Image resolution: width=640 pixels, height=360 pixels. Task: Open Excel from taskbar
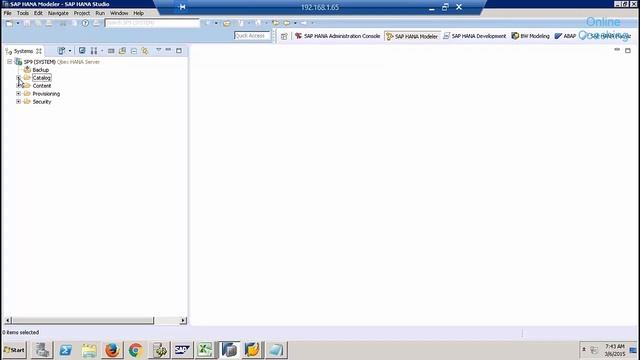click(205, 350)
